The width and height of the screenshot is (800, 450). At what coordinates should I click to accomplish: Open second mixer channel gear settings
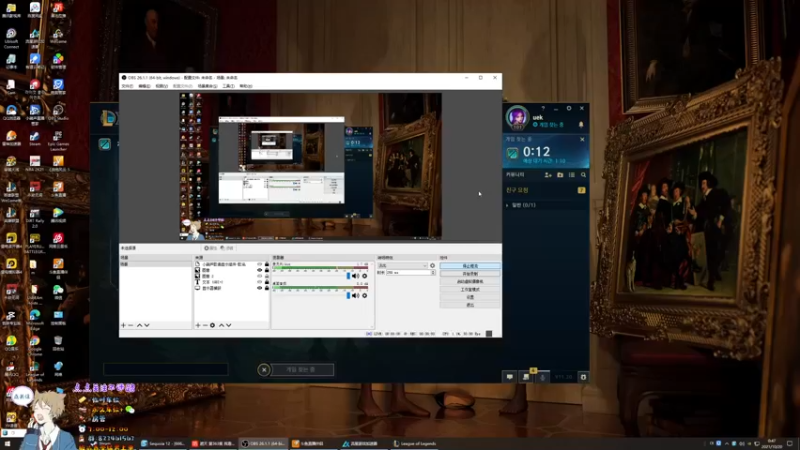(364, 295)
